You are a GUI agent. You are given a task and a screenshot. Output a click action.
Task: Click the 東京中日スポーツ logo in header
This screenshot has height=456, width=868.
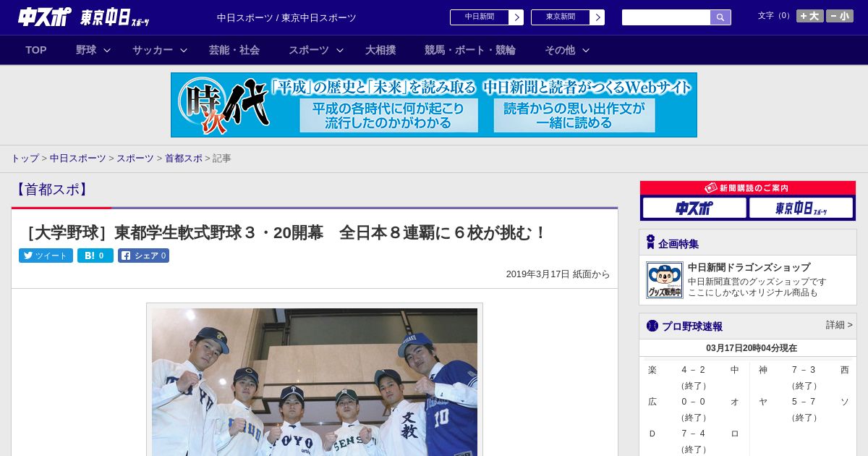[x=115, y=17]
